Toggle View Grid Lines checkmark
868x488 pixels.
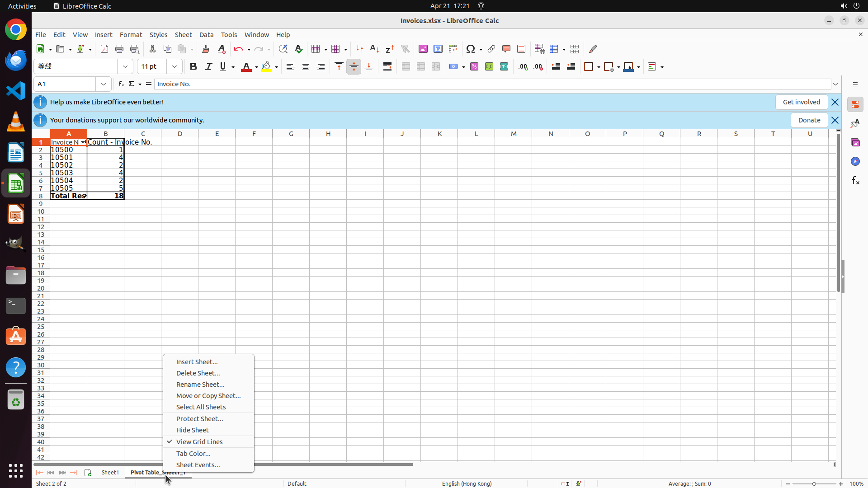click(199, 441)
